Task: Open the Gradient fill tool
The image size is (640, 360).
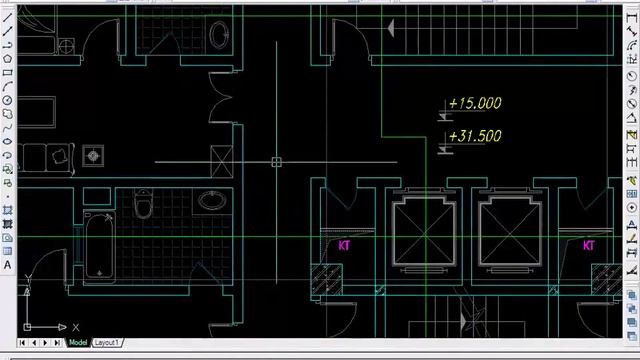Action: (x=7, y=224)
